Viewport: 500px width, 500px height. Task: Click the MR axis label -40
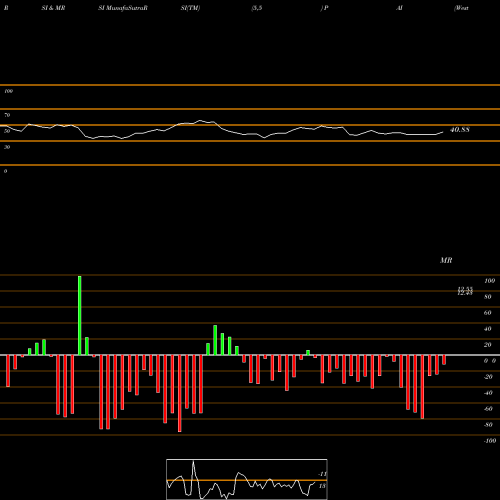(488, 393)
